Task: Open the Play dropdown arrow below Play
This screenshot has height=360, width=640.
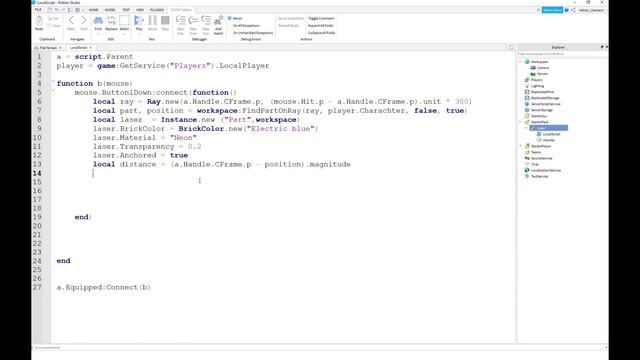Action: pyautogui.click(x=139, y=33)
